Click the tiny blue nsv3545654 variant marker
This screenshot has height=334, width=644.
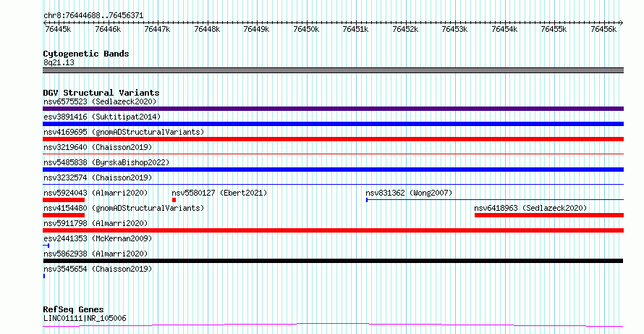[x=44, y=276]
